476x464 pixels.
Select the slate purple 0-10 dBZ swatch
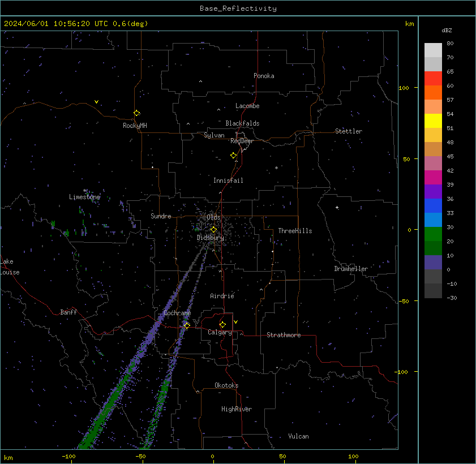pos(433,263)
